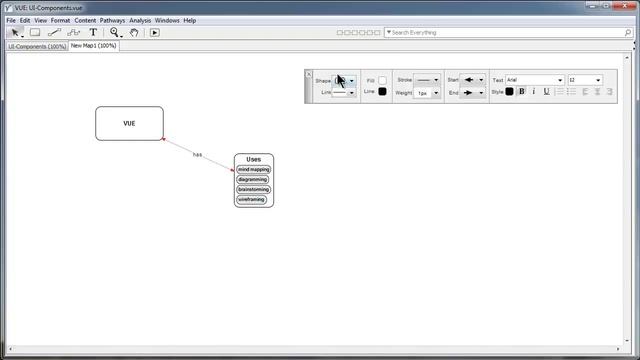Viewport: 640px width, 360px height.
Task: Open the Edit menu
Action: click(25, 20)
